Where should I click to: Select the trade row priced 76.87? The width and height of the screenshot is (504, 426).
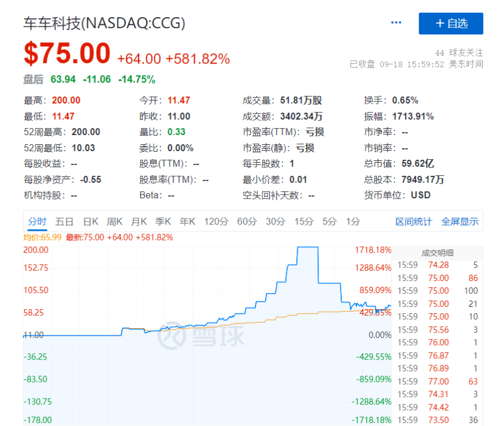438,356
